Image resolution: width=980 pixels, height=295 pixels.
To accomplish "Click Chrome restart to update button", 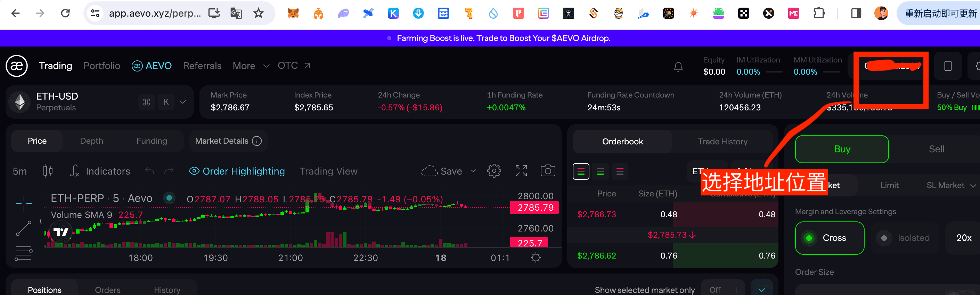I will pyautogui.click(x=939, y=14).
